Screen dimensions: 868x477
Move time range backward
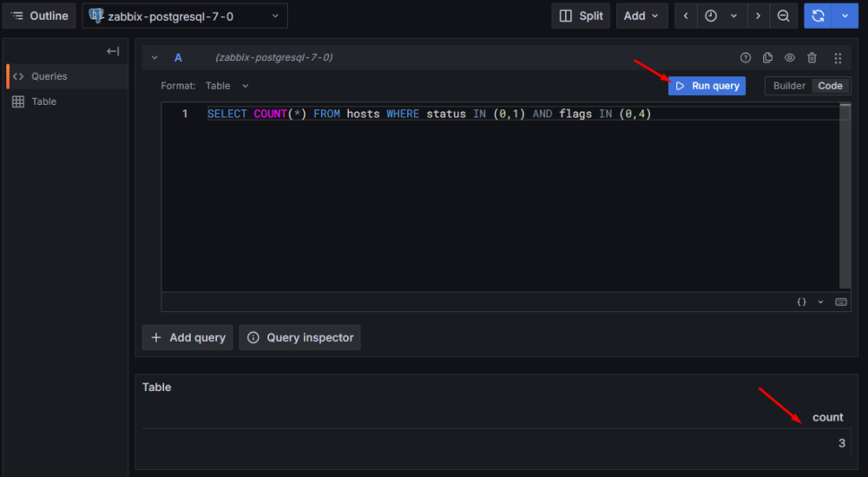(x=687, y=16)
